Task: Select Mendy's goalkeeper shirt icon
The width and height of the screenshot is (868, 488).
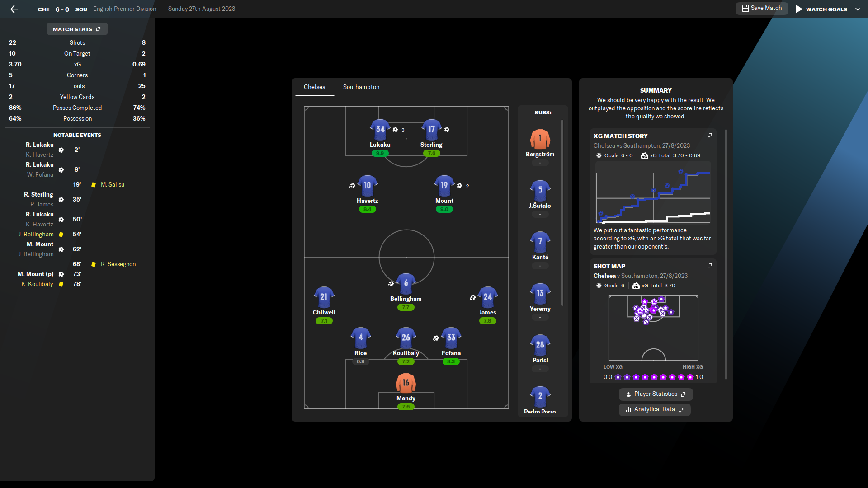Action: 406,383
